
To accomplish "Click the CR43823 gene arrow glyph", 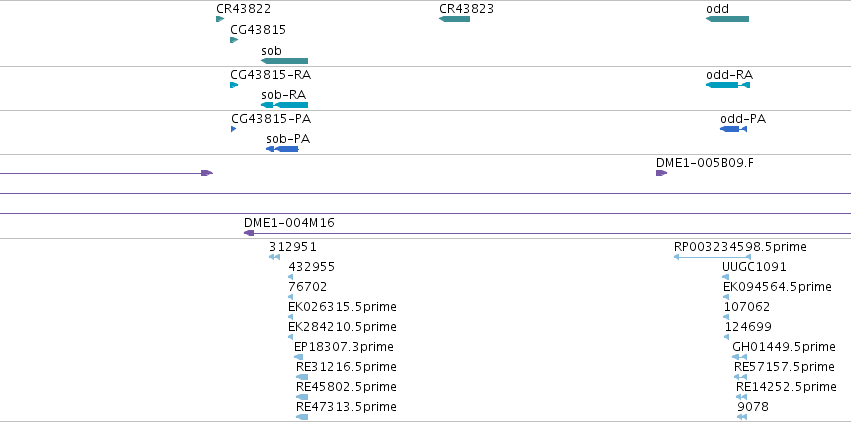I will pyautogui.click(x=454, y=19).
